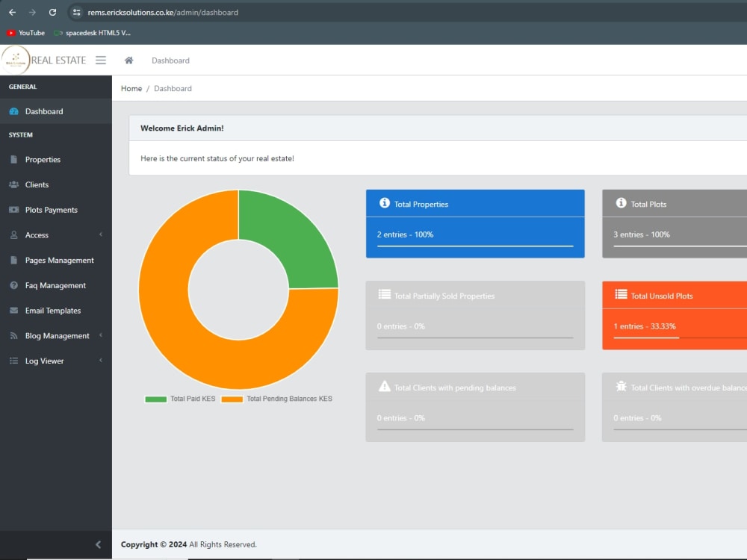
Task: Expand the Log Viewer submenu chevron
Action: pos(101,361)
